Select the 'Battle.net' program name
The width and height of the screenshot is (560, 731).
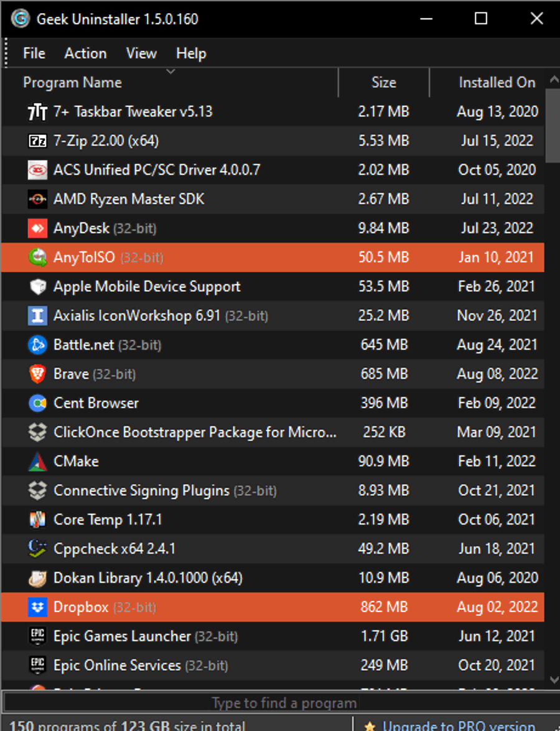tap(83, 345)
